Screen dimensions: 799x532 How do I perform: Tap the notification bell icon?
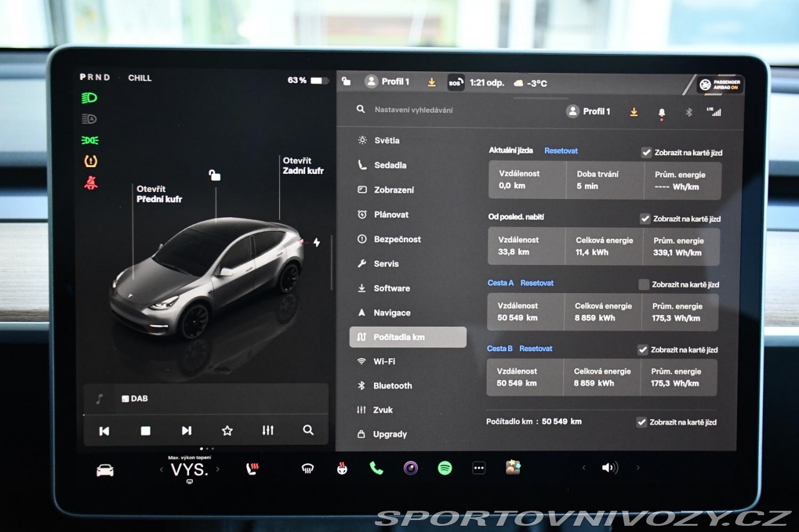(x=662, y=112)
